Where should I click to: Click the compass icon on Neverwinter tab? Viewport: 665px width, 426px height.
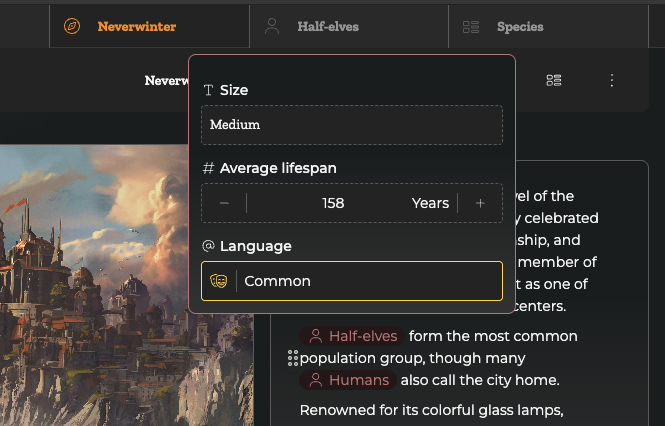tap(72, 27)
